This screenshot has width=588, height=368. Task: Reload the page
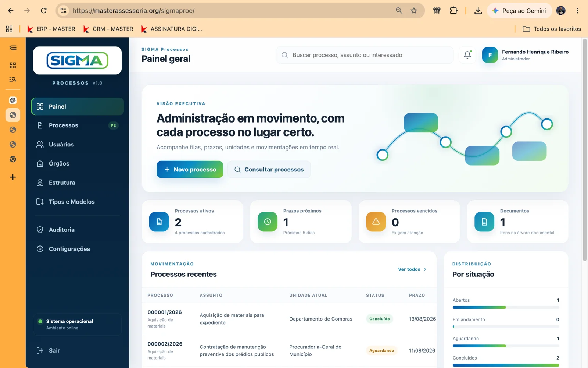point(43,11)
